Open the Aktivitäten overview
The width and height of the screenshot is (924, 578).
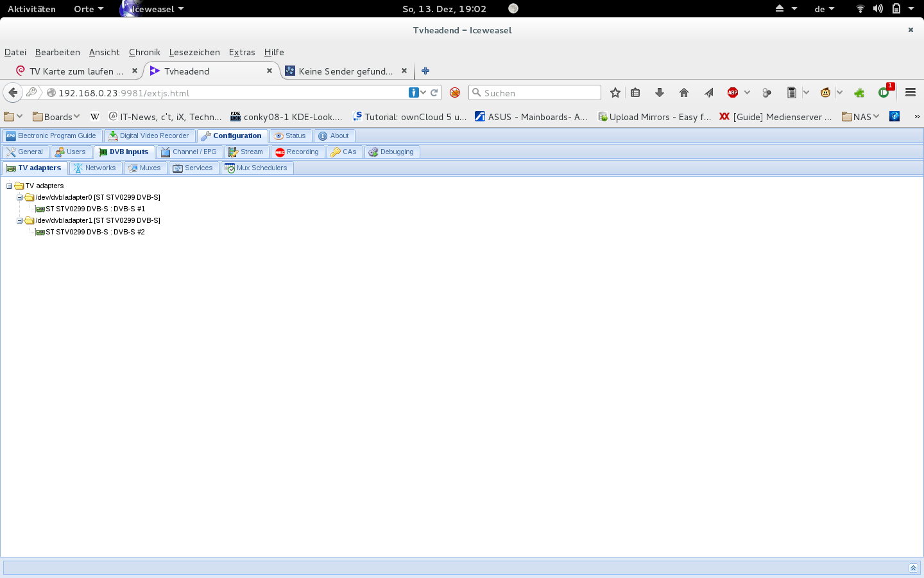click(31, 9)
